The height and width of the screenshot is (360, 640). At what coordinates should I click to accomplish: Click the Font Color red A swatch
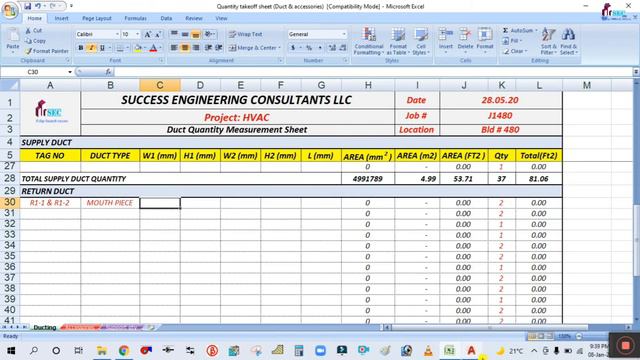153,48
